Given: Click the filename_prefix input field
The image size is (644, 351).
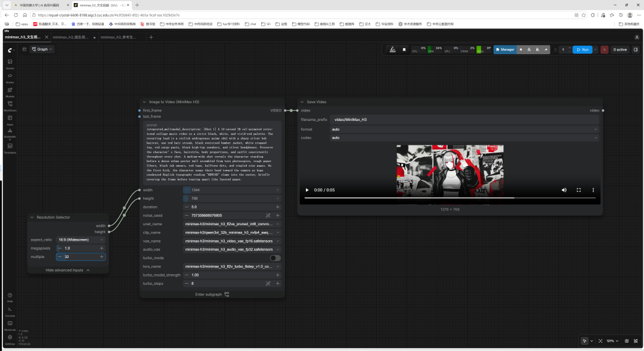Looking at the screenshot, I should (x=465, y=120).
